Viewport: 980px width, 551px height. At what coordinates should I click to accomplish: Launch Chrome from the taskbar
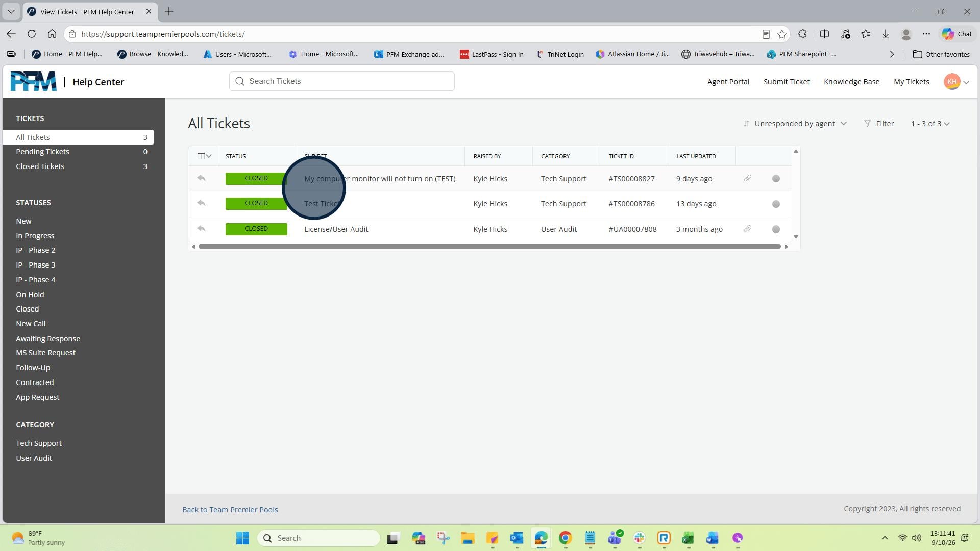point(565,538)
